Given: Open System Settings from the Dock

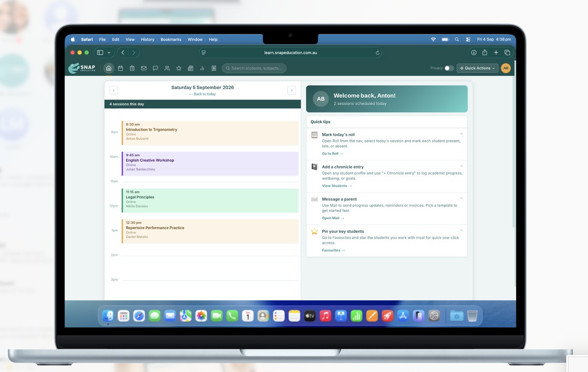Looking at the screenshot, I should 434,315.
